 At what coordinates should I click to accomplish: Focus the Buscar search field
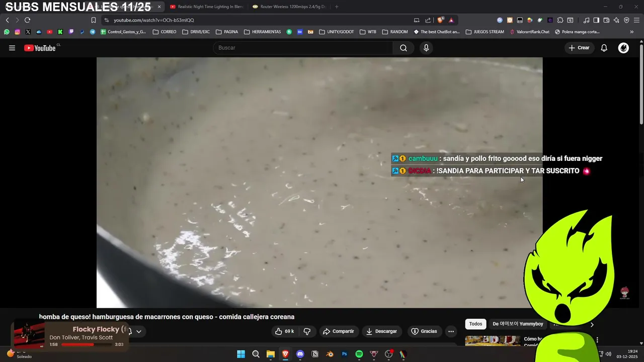click(303, 48)
